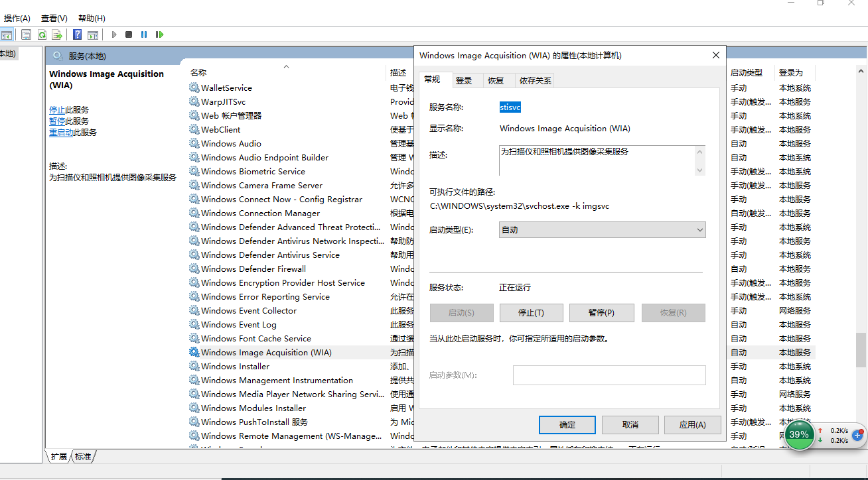Click the gear icon of WebClient row

194,129
